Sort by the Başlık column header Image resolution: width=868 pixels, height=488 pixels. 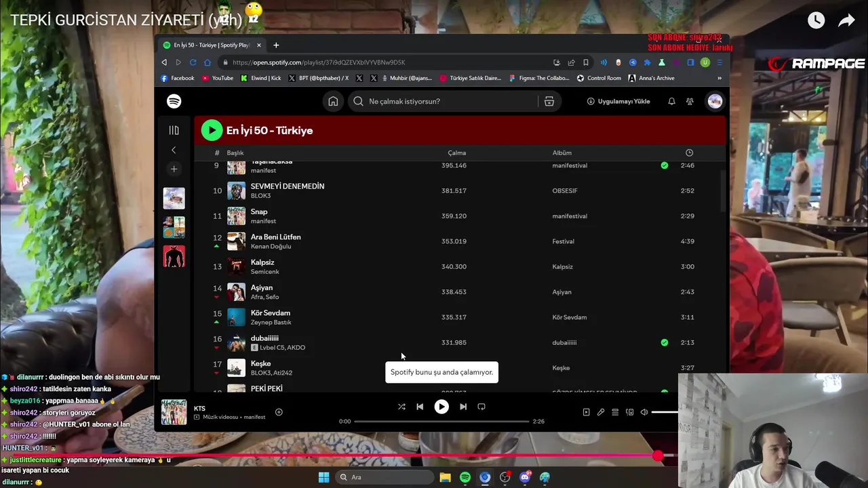pos(235,153)
